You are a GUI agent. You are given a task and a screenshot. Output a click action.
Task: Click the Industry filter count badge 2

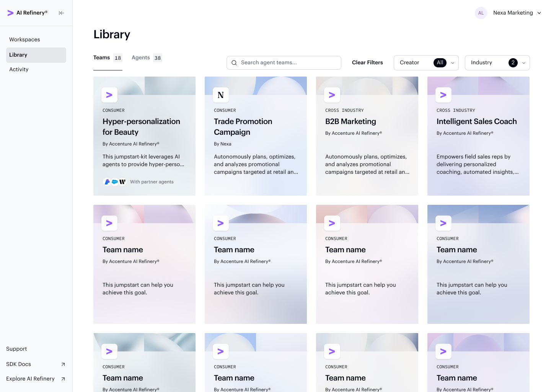513,63
